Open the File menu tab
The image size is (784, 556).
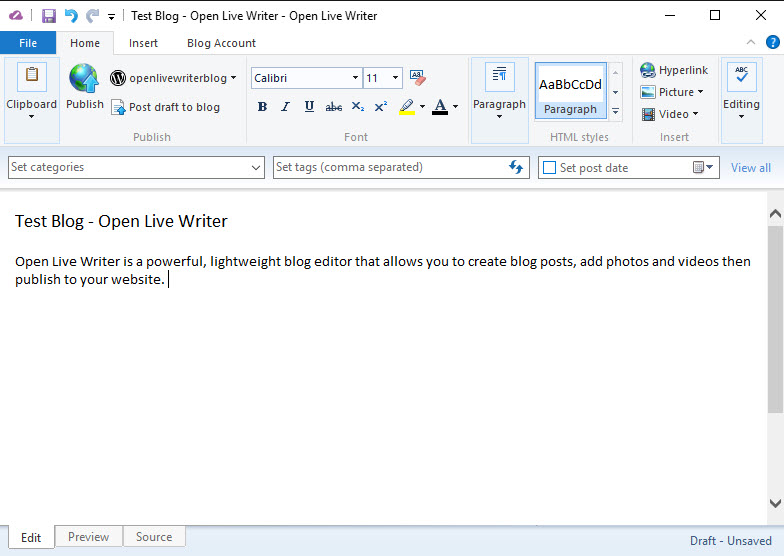(28, 43)
